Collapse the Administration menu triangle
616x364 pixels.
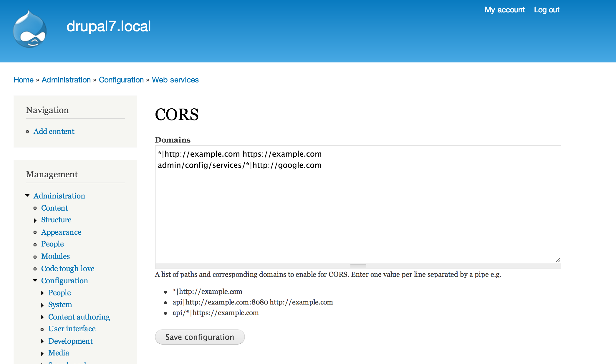pos(27,196)
